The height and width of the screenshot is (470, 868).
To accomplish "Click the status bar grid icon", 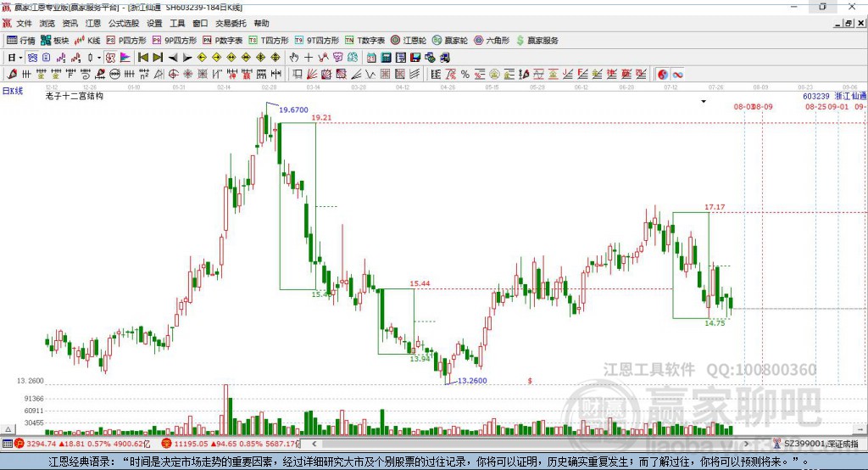I will pyautogui.click(x=7, y=444).
